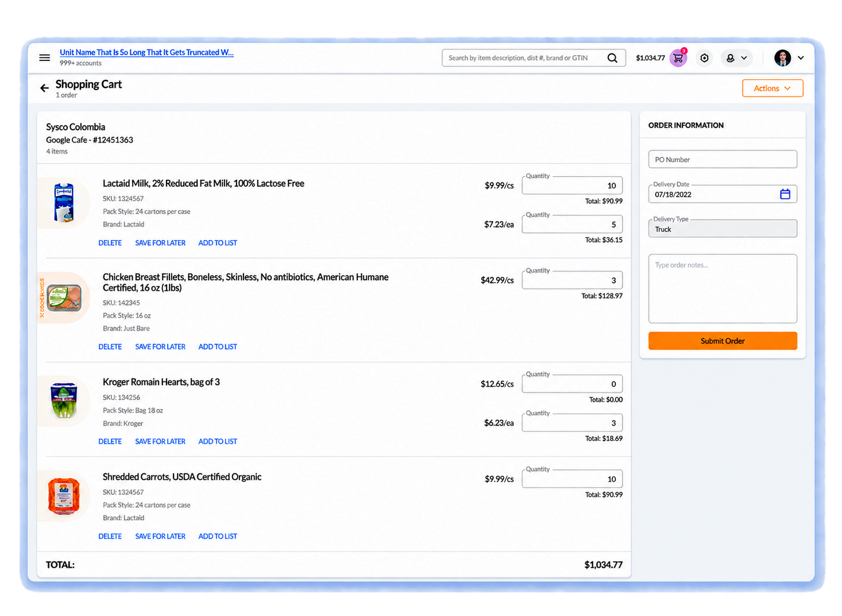Open the Shredded Carrots product thumbnail
The image size is (842, 616).
(x=64, y=496)
